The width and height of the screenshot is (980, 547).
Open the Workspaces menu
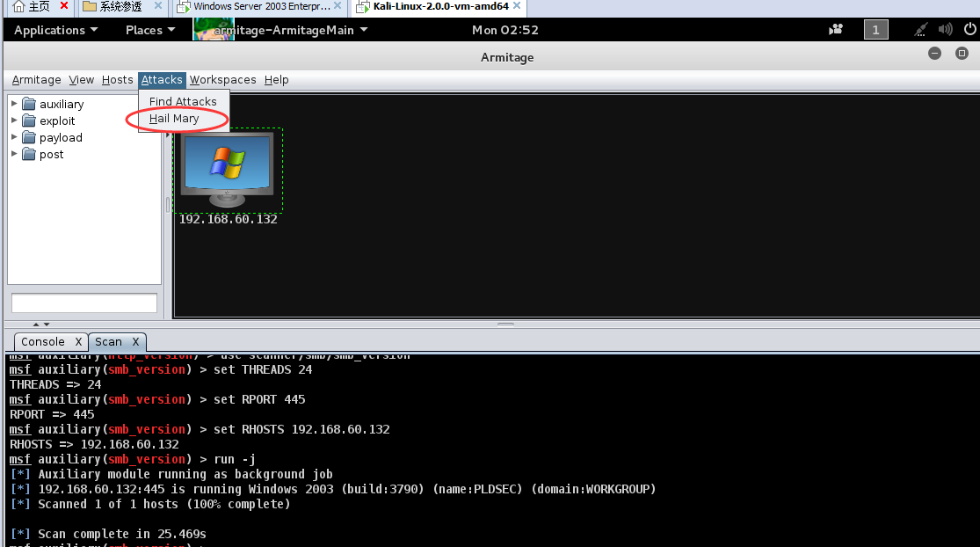coord(222,80)
